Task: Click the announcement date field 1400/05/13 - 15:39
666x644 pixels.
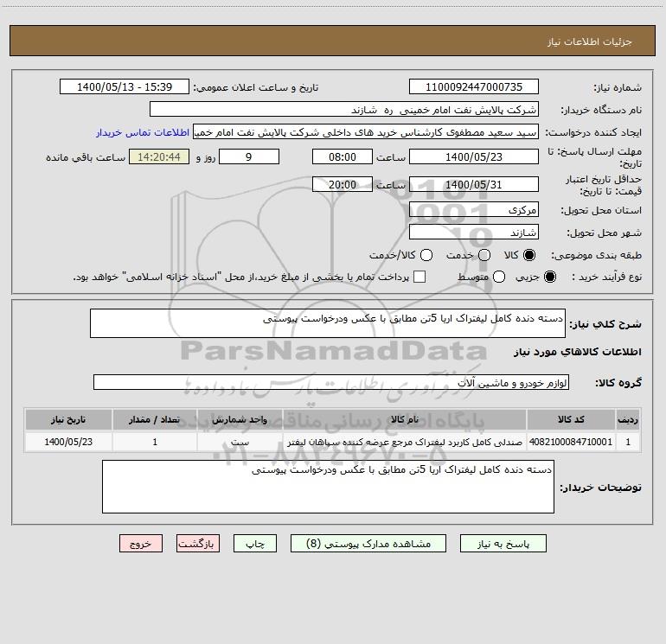Action: pyautogui.click(x=125, y=86)
